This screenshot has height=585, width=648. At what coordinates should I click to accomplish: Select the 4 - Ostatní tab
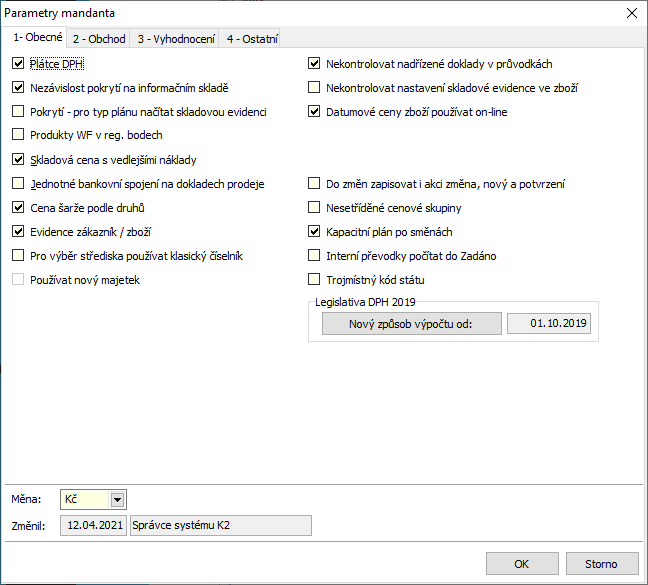[x=252, y=39]
